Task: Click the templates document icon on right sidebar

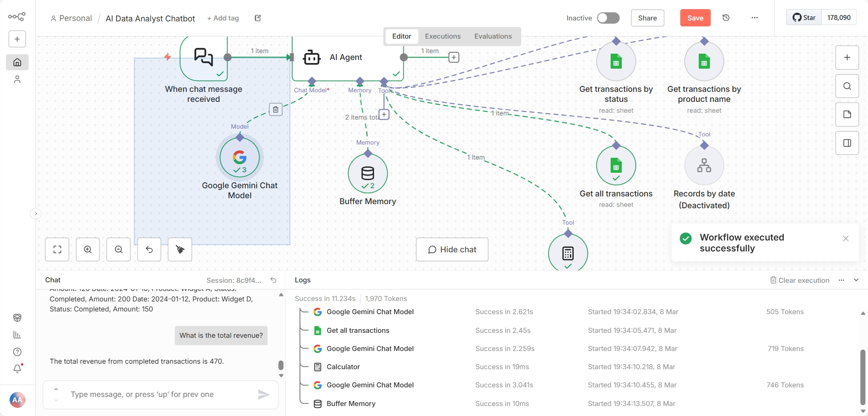Action: click(x=847, y=115)
